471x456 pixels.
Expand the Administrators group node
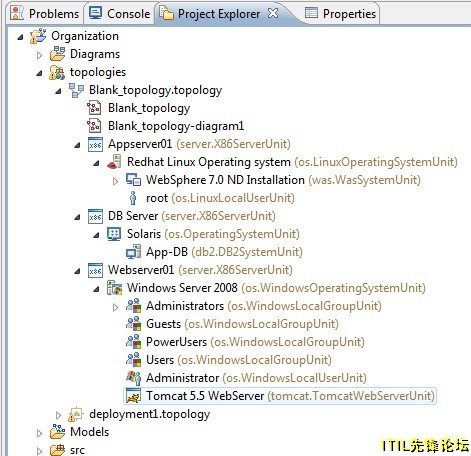click(x=115, y=307)
